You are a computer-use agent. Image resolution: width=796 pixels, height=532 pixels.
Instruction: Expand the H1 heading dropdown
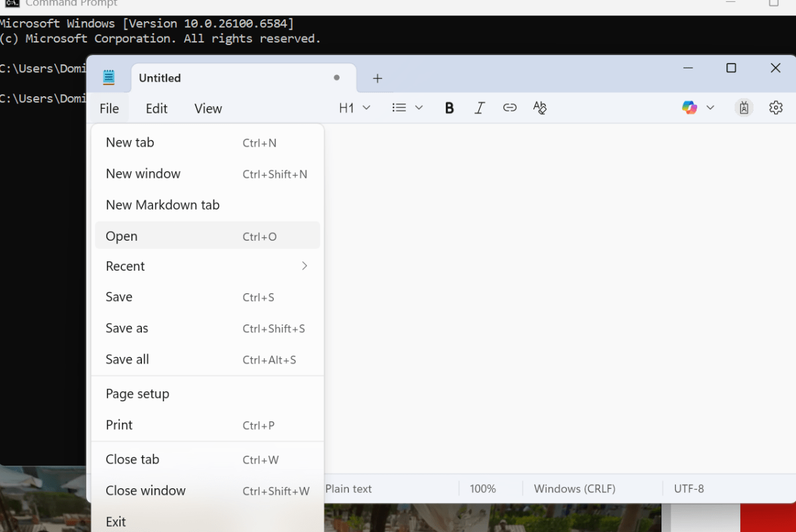tap(354, 108)
